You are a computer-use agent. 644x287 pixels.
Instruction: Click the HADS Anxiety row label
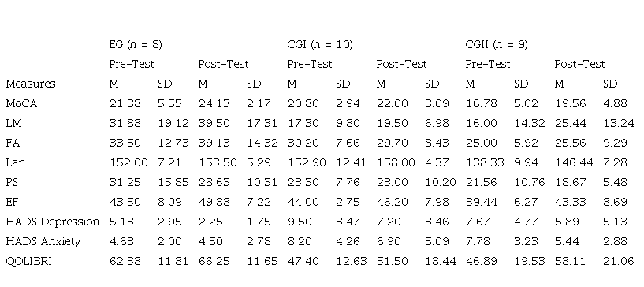tap(43, 242)
